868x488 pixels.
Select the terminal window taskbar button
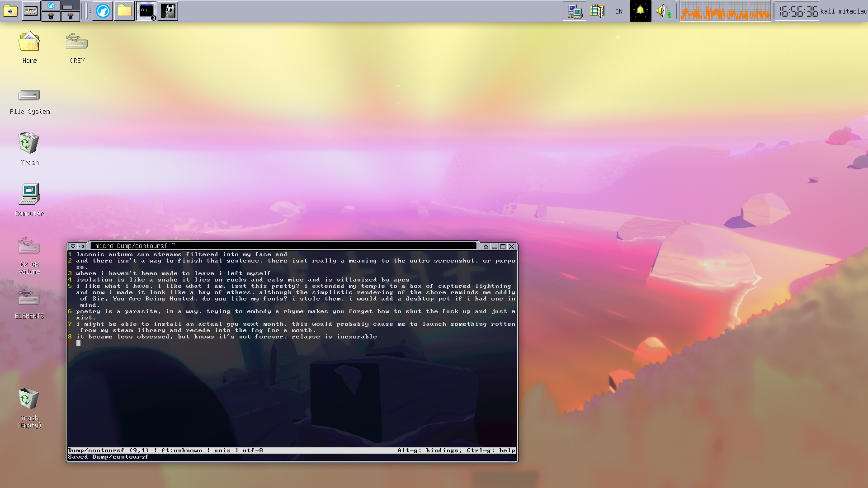point(146,11)
